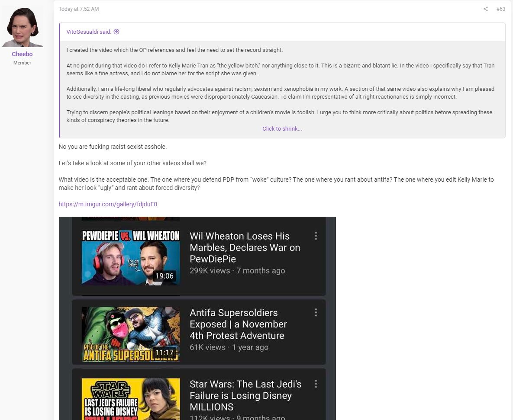Jump to VitoGesualdi's quoted post via arrow icon
This screenshot has width=513, height=420.
pyautogui.click(x=116, y=32)
